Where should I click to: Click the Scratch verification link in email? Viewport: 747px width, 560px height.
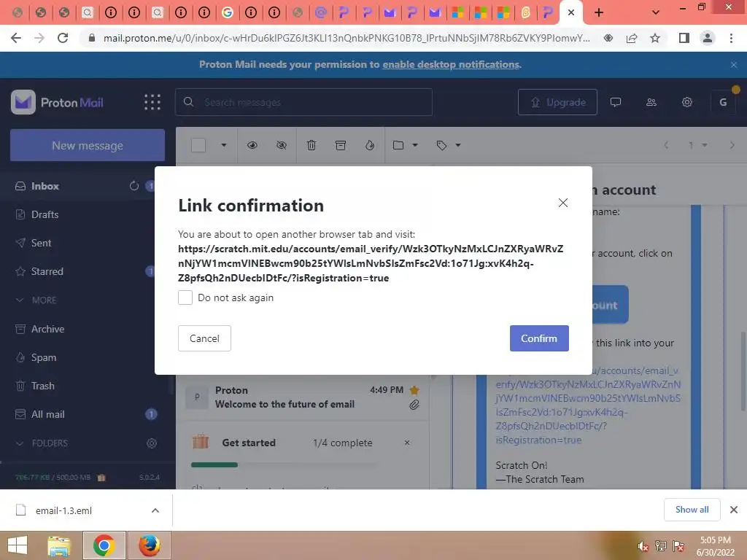coord(588,405)
